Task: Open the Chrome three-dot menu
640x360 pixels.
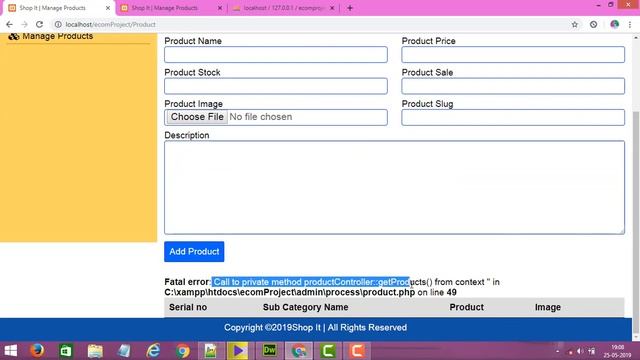Action: (630, 24)
